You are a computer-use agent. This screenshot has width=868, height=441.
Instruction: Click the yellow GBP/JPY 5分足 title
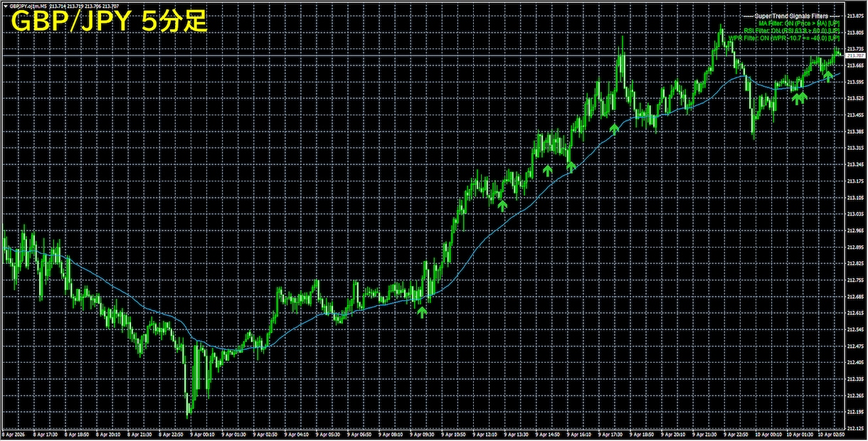pos(109,22)
